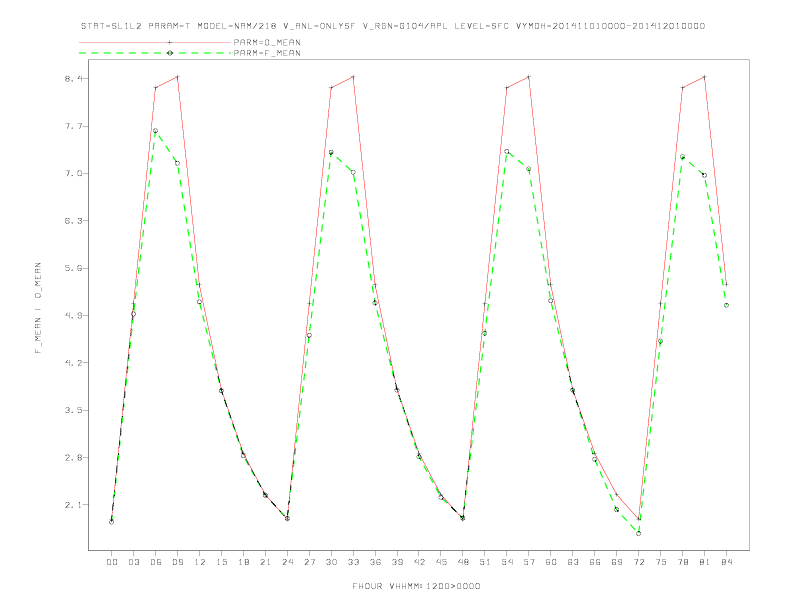Click the 2.8 y-axis tick label
Image resolution: width=792 pixels, height=612 pixels.
click(73, 457)
